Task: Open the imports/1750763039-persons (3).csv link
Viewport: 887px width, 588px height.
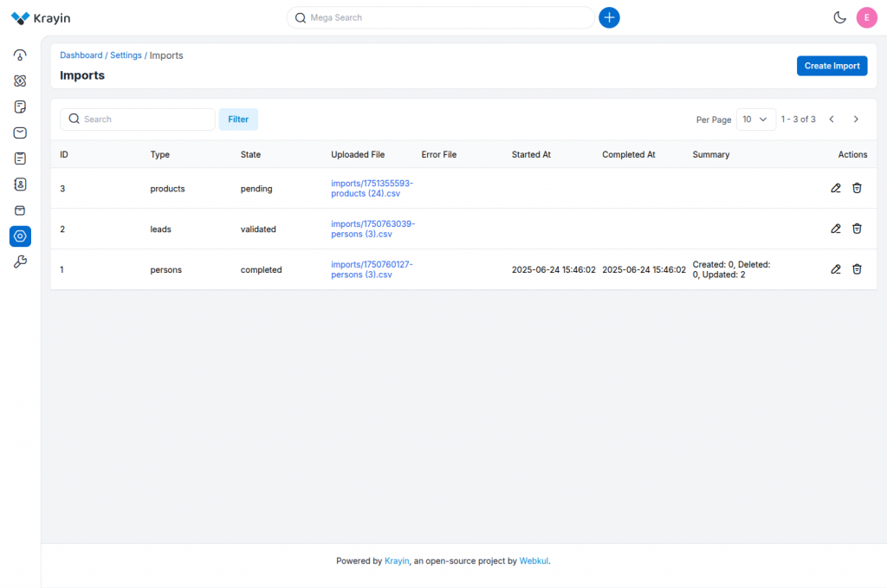Action: pos(372,229)
